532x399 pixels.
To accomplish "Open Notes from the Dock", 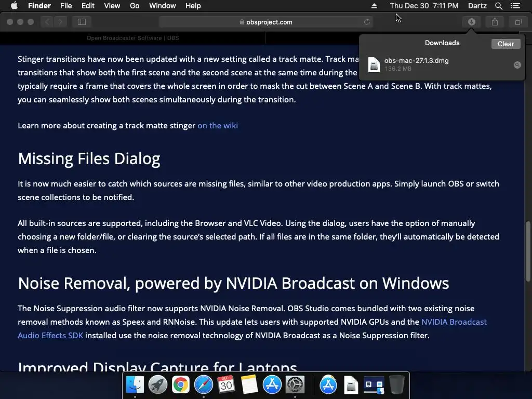I will pyautogui.click(x=249, y=385).
